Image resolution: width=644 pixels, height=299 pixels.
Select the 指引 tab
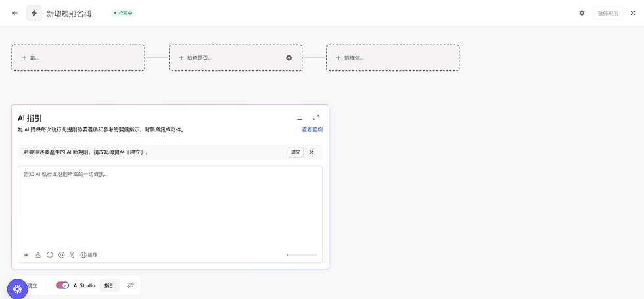coord(110,285)
